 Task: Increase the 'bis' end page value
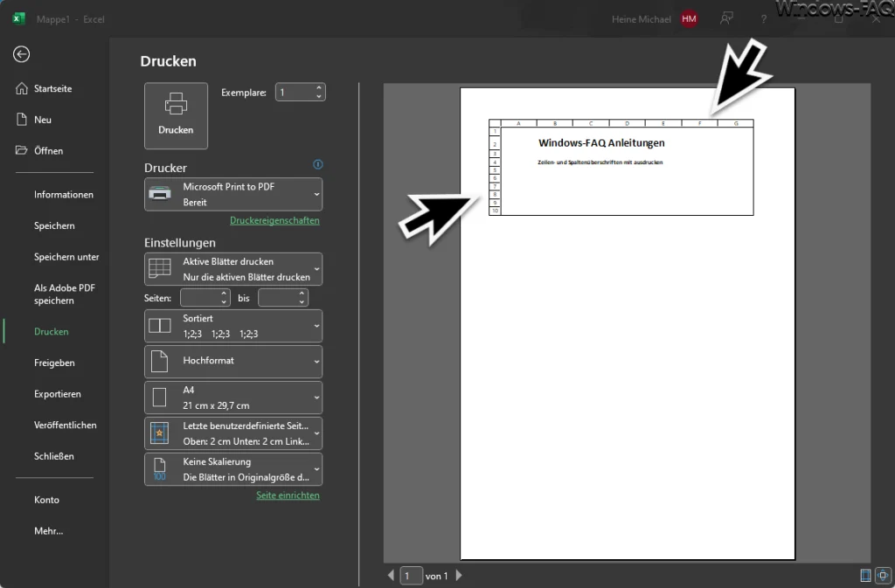coord(302,294)
